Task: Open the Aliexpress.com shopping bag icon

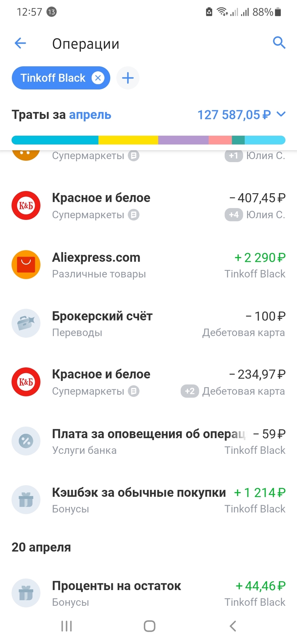Action: click(26, 265)
